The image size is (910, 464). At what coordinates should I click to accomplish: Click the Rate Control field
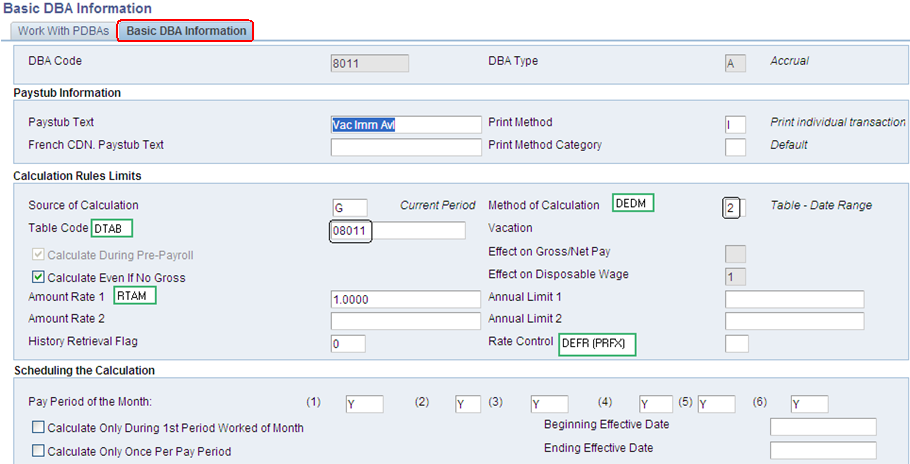(736, 343)
